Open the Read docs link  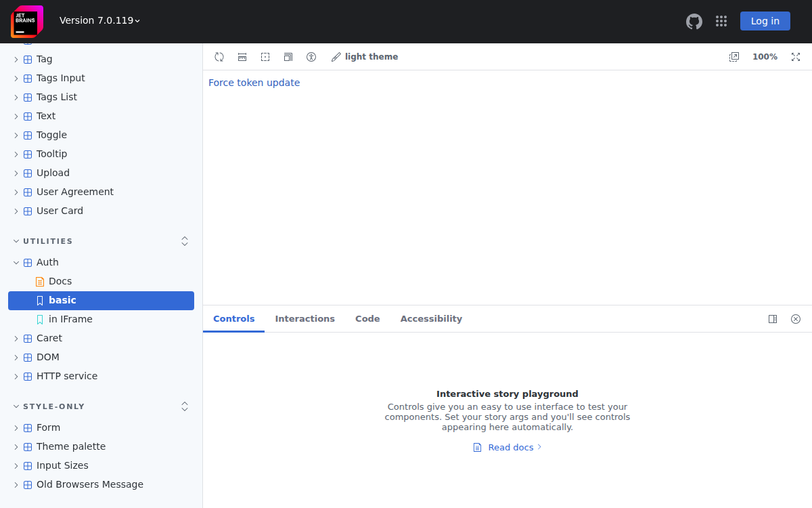[x=507, y=447]
